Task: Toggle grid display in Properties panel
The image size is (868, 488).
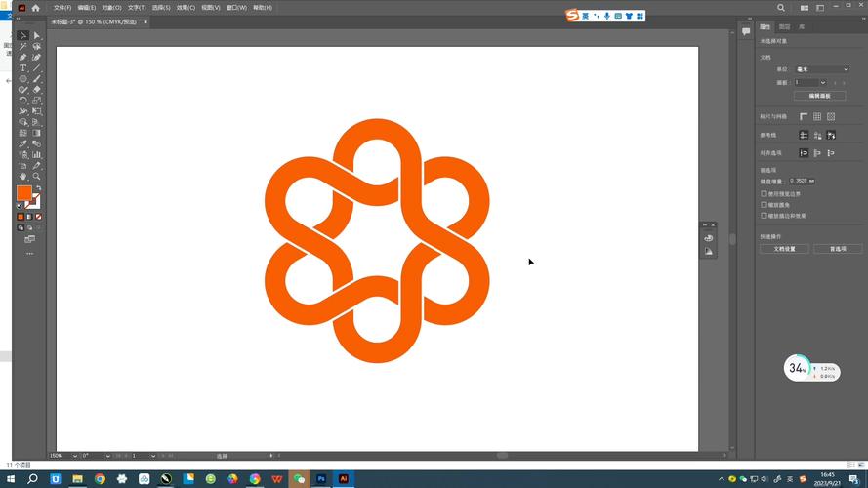Action: [817, 117]
